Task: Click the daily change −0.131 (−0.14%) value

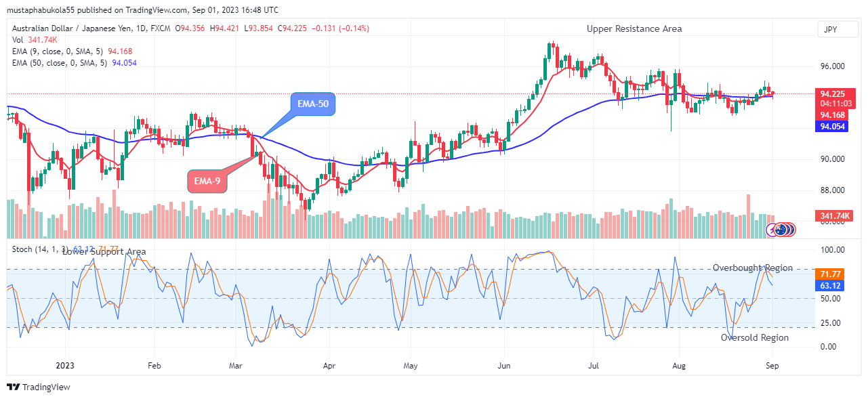Action: tap(341, 28)
